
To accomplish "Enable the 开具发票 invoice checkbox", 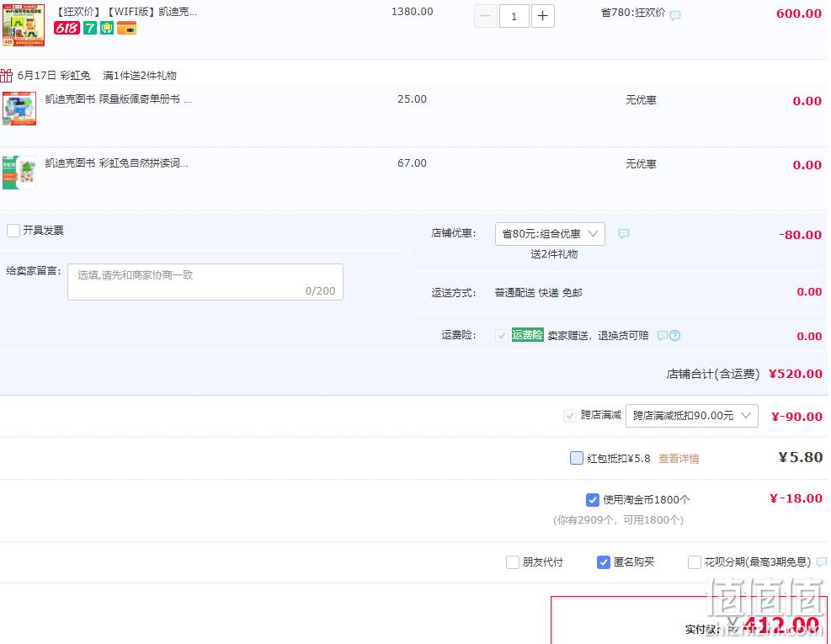I will coord(13,231).
